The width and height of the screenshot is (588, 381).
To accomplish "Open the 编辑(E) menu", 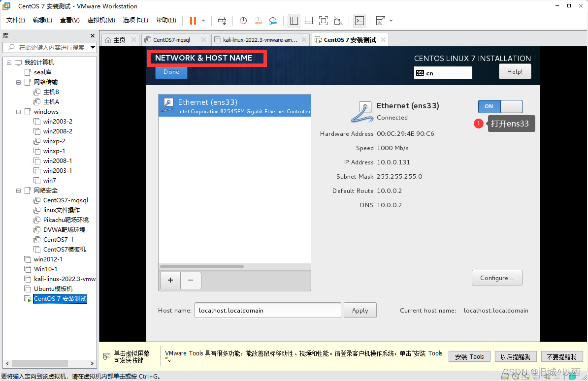I will 42,20.
